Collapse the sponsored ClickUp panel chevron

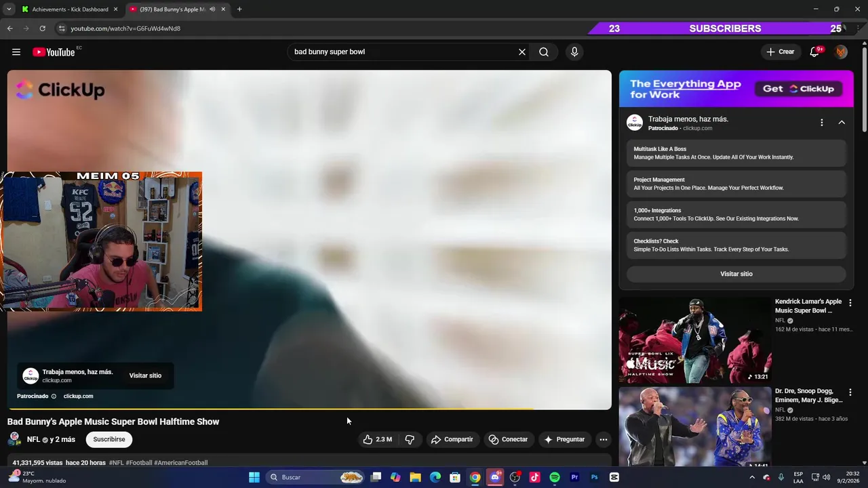tap(842, 123)
